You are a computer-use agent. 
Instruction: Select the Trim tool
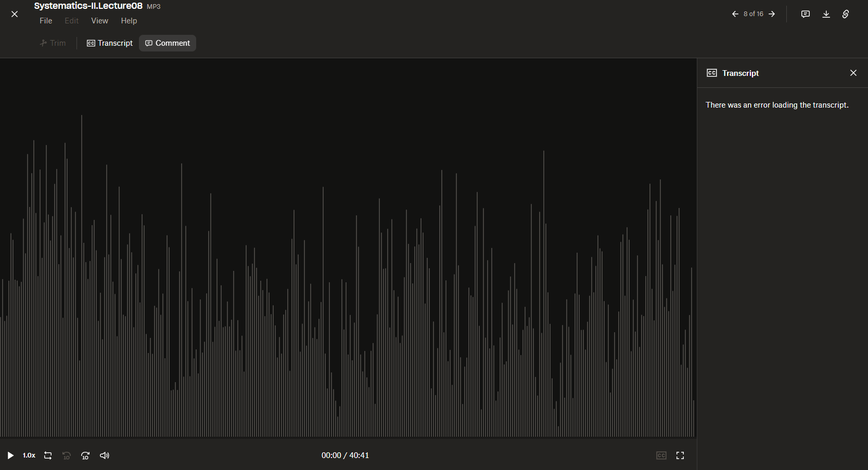pyautogui.click(x=53, y=43)
